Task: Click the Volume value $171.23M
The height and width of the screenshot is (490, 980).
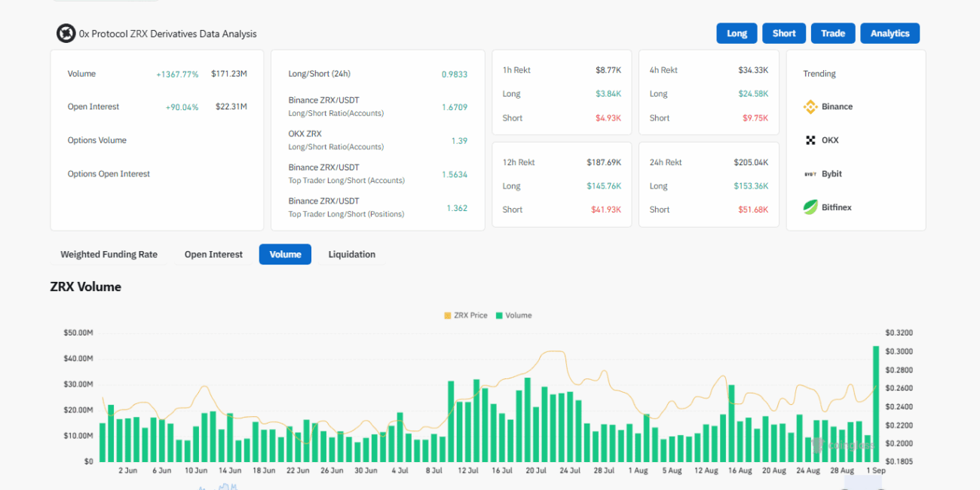Action: (229, 74)
